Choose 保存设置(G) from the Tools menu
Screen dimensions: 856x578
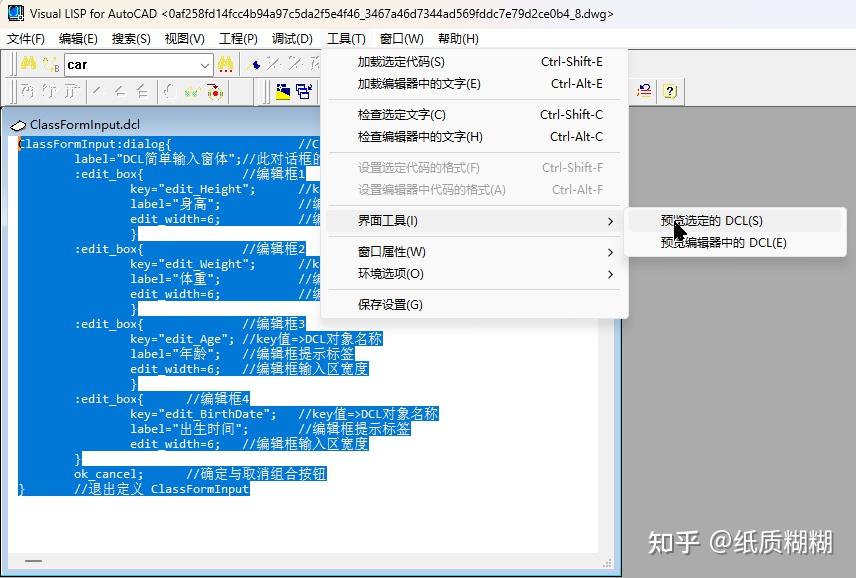click(x=392, y=304)
